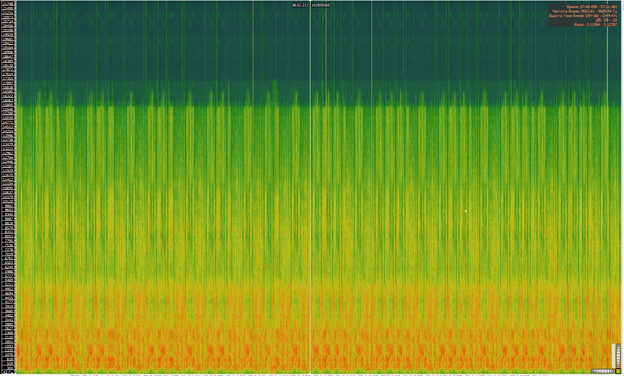
Task: Click the frame number readout right of playhead
Action: (321, 5)
